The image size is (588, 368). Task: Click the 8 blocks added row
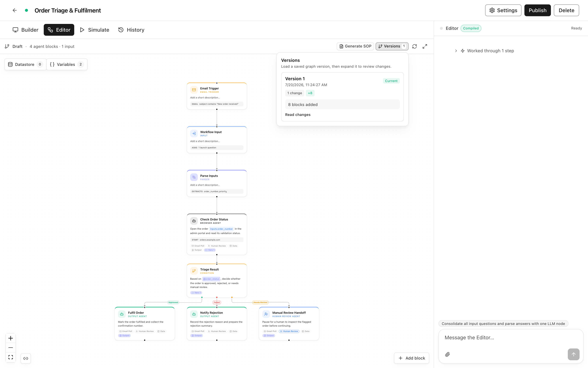(x=342, y=104)
